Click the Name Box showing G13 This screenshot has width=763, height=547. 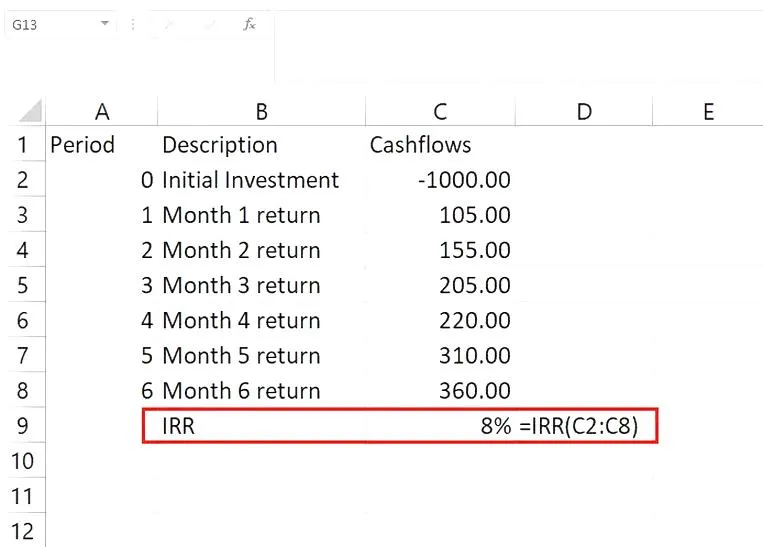coord(50,24)
